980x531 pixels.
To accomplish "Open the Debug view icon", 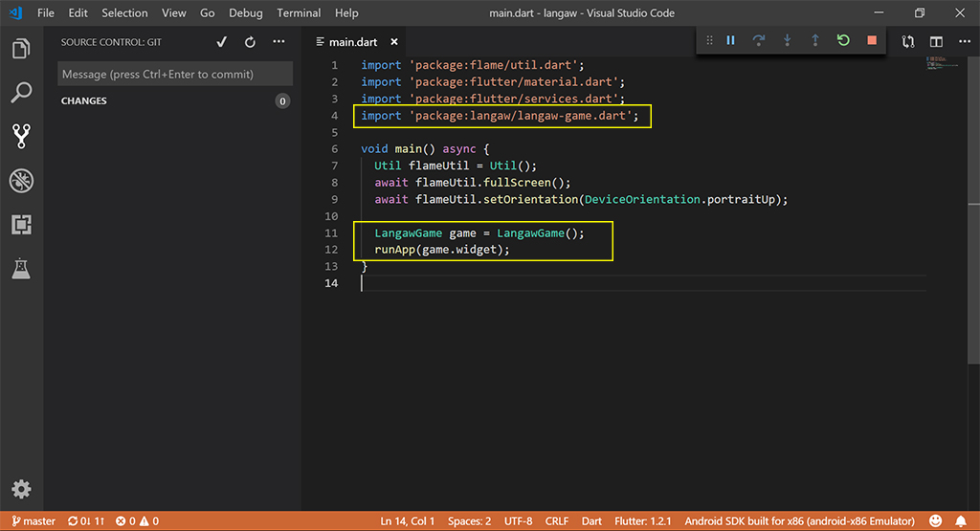I will coord(21,181).
